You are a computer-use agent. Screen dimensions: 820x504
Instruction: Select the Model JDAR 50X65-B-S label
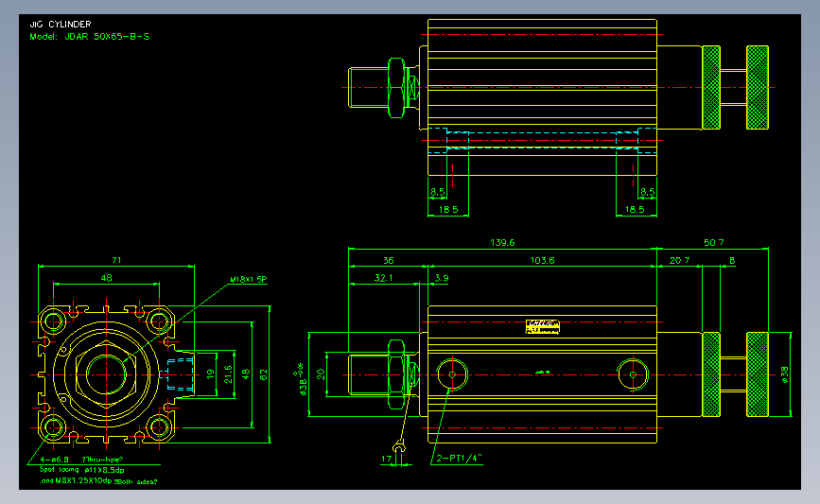(x=90, y=37)
